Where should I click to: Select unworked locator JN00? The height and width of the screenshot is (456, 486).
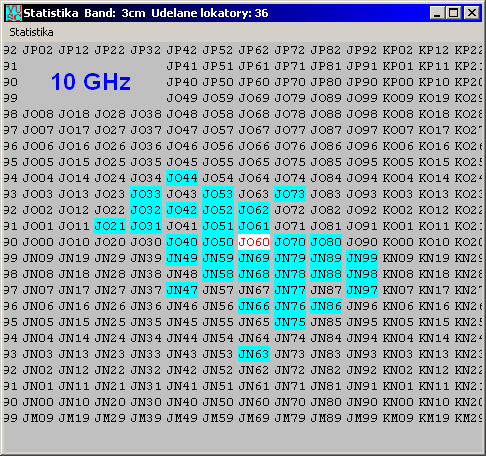click(x=38, y=402)
